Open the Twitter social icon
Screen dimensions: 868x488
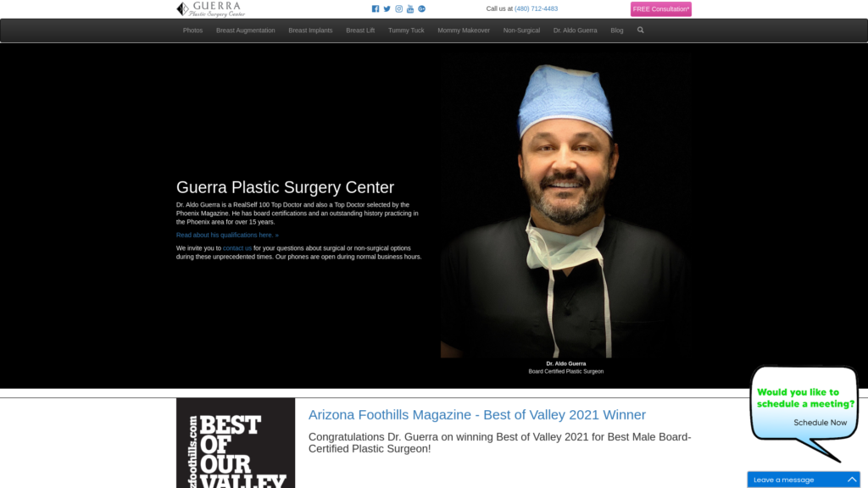pyautogui.click(x=387, y=8)
